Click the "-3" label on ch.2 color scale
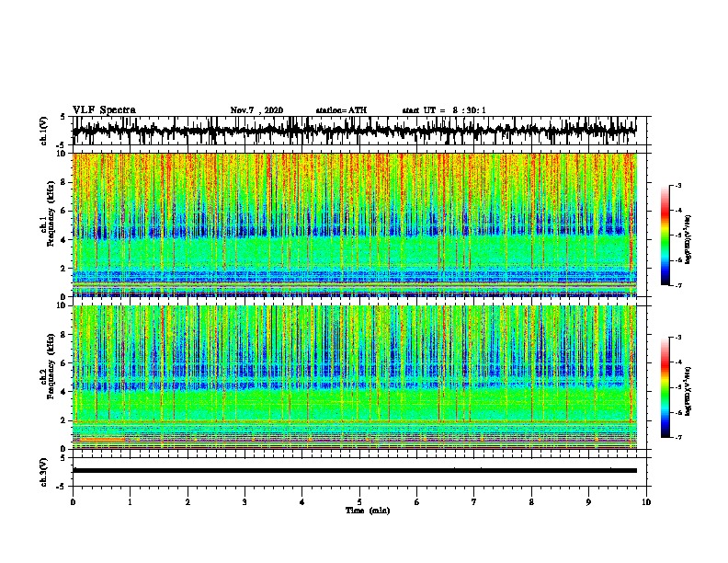Screen dimensions: 728x563 pyautogui.click(x=677, y=338)
